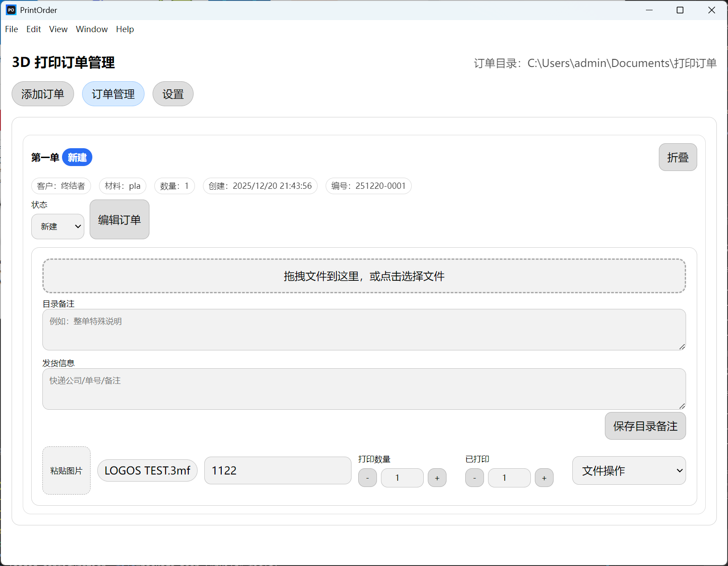Open the File menu

12,29
